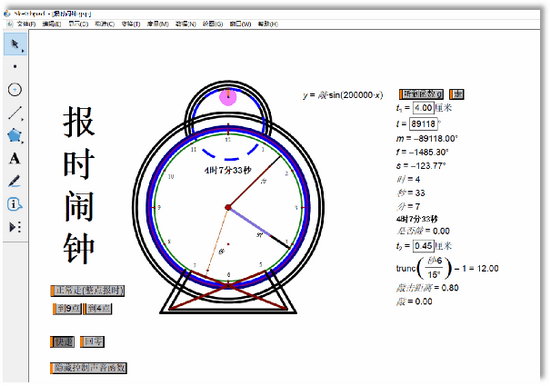This screenshot has width=550, height=386.
Task: Select the Compass circle tool
Action: (15, 89)
